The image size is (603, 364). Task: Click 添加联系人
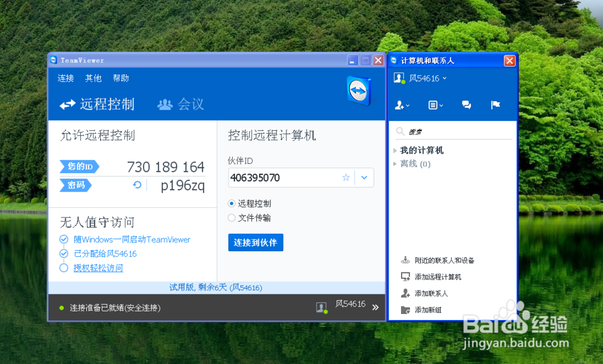coord(431,293)
